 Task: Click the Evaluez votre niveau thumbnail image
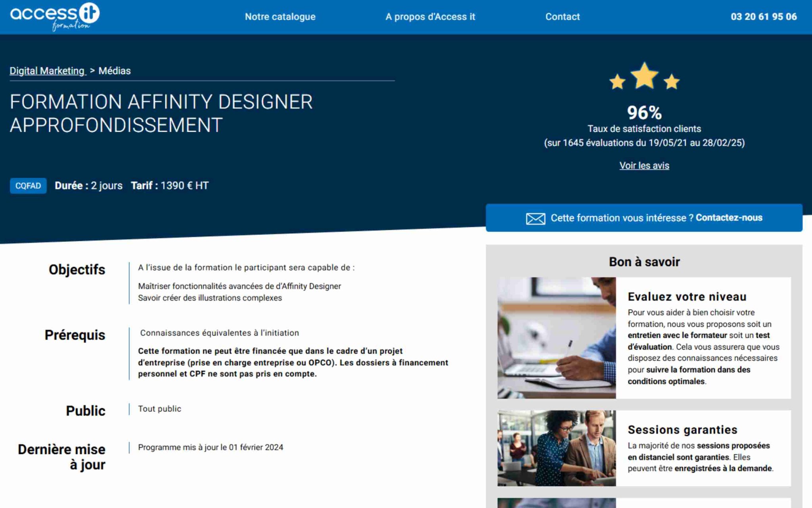pos(557,338)
